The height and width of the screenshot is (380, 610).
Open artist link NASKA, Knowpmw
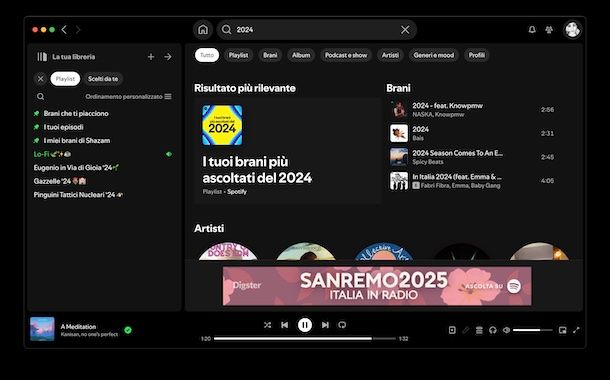click(438, 115)
